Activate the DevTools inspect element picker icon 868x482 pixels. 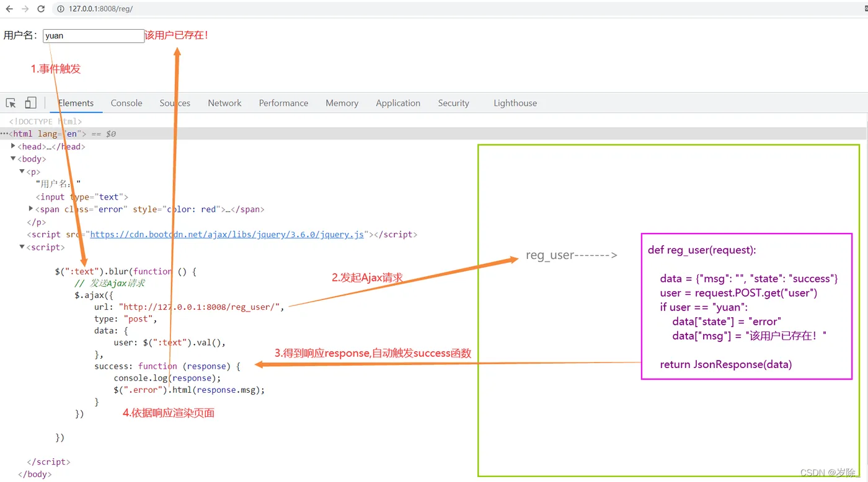click(11, 103)
